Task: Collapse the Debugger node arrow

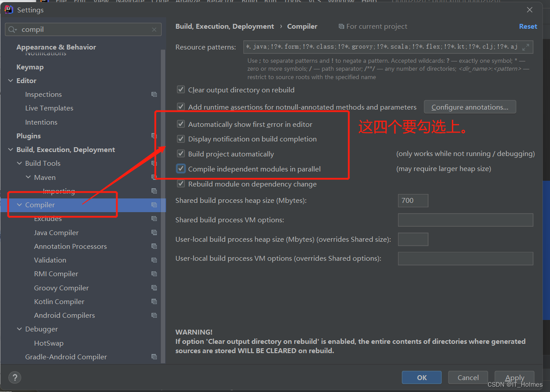Action: [x=19, y=329]
